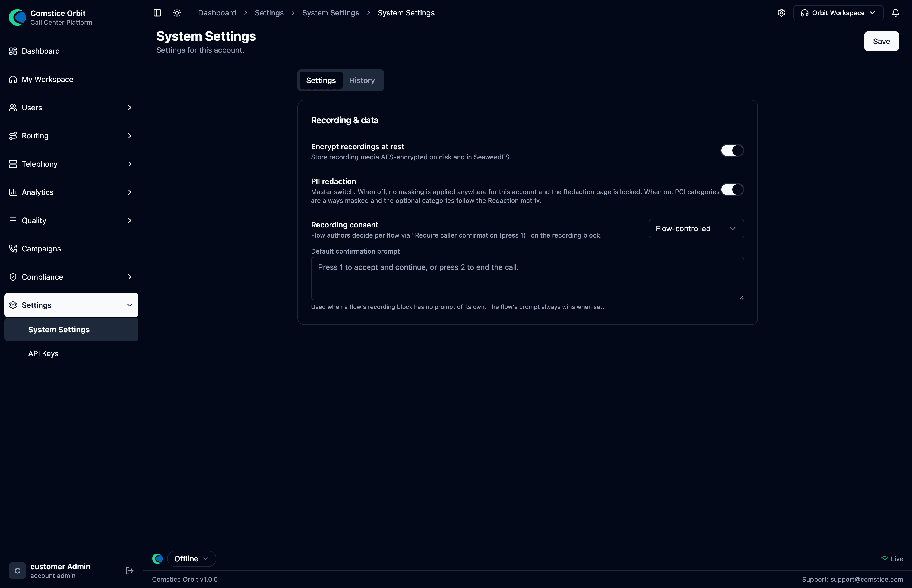Click the headset icon in Orbit Workspace selector
912x588 pixels.
[804, 13]
